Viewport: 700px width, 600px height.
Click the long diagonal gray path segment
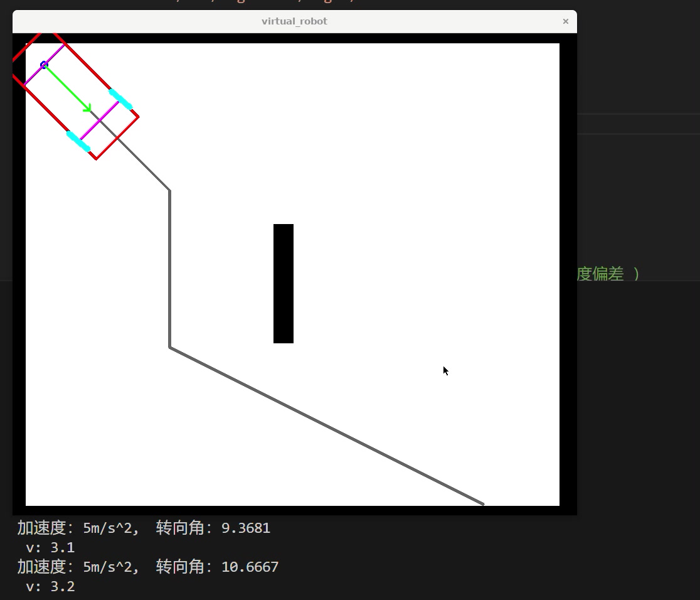pyautogui.click(x=326, y=426)
